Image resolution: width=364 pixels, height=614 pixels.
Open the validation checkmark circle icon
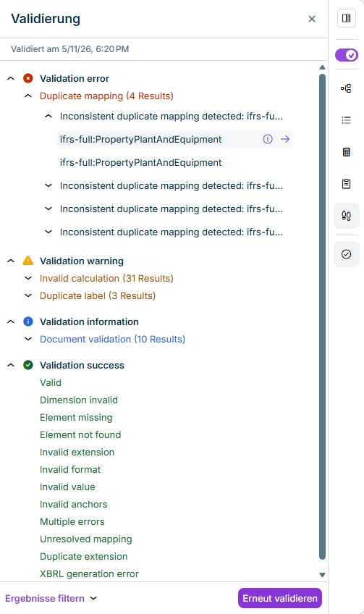[x=347, y=254]
